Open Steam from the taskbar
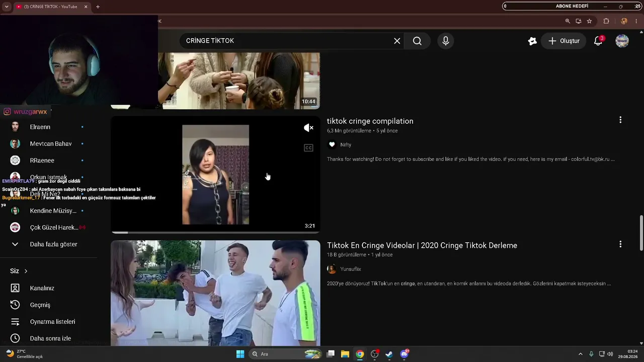Image resolution: width=644 pixels, height=362 pixels. tap(389, 354)
